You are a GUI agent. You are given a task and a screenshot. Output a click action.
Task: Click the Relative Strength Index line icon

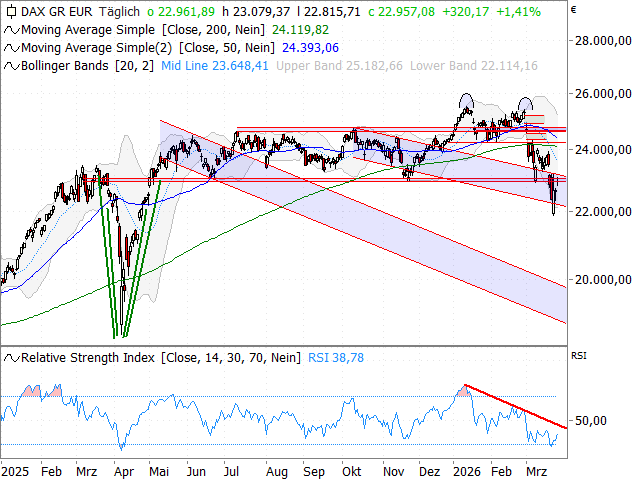tap(11, 357)
